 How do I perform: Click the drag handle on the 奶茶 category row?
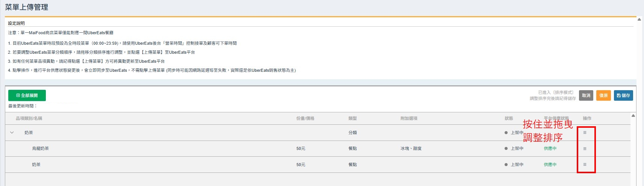pos(585,133)
